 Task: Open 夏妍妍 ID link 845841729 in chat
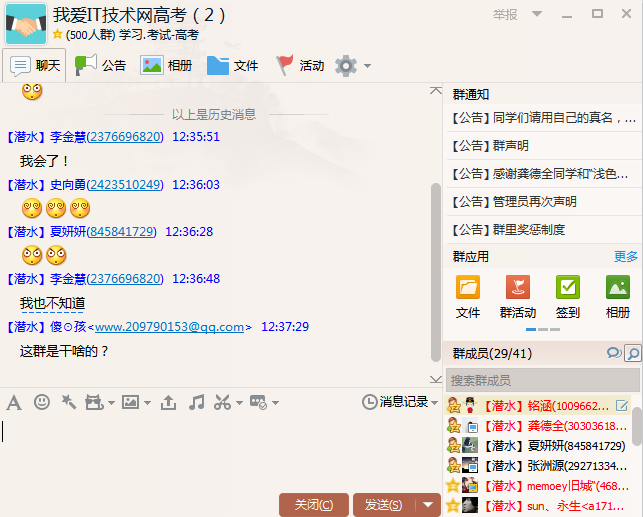121,232
